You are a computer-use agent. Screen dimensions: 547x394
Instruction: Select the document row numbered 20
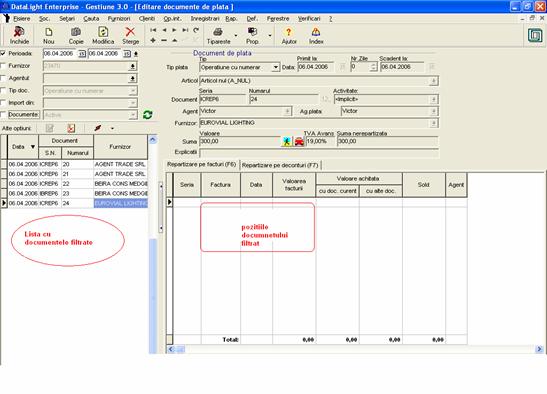pyautogui.click(x=78, y=164)
